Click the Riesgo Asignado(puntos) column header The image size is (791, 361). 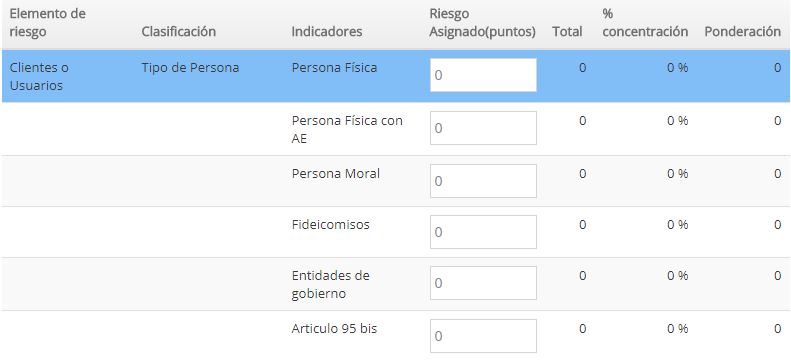(482, 23)
